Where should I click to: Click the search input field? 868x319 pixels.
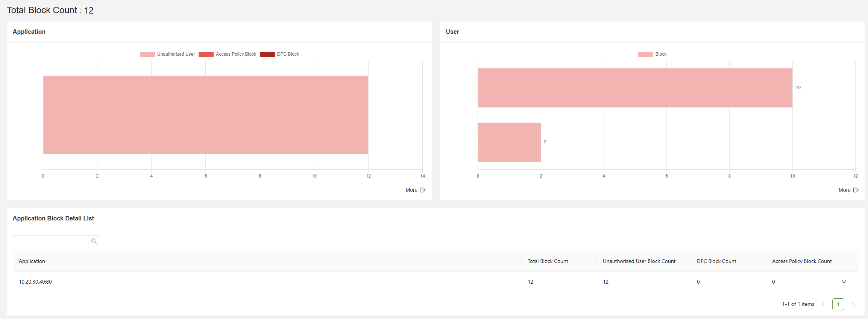50,241
